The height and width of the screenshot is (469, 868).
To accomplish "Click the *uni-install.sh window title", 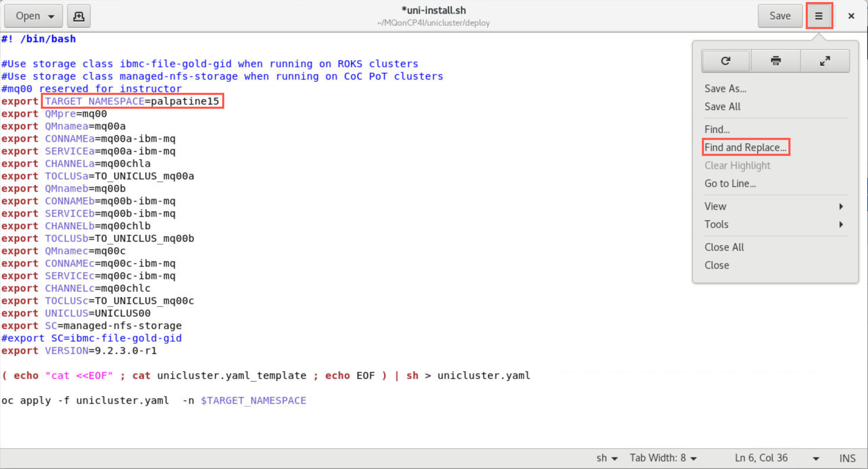I will (434, 10).
